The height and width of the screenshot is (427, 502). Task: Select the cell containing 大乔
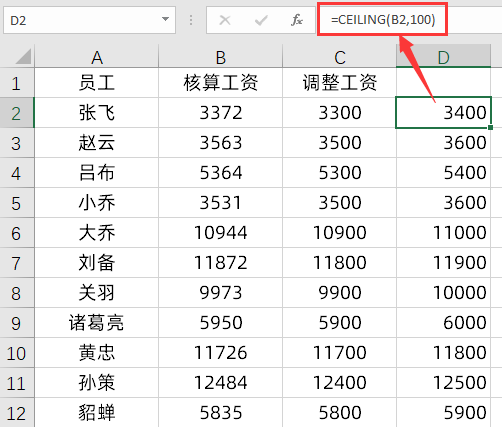[x=97, y=233]
